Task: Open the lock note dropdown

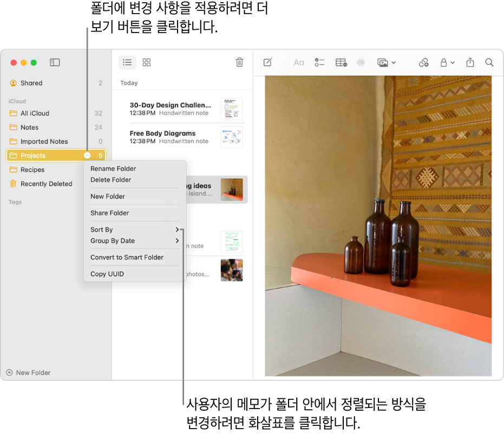Action: tap(447, 62)
